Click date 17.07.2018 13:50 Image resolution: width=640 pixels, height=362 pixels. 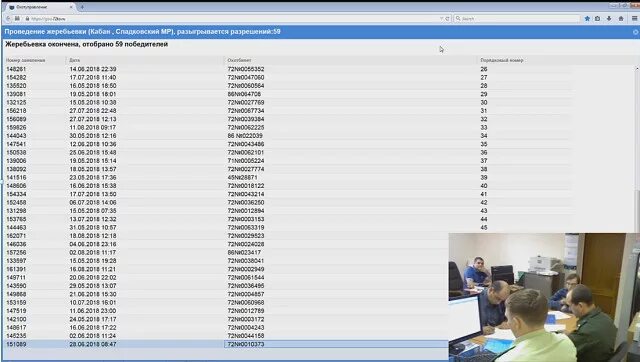(x=93, y=194)
